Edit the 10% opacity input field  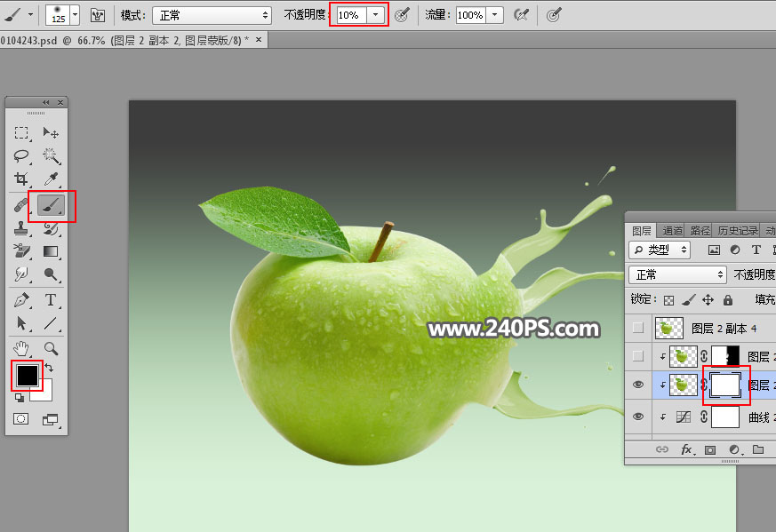[x=352, y=15]
